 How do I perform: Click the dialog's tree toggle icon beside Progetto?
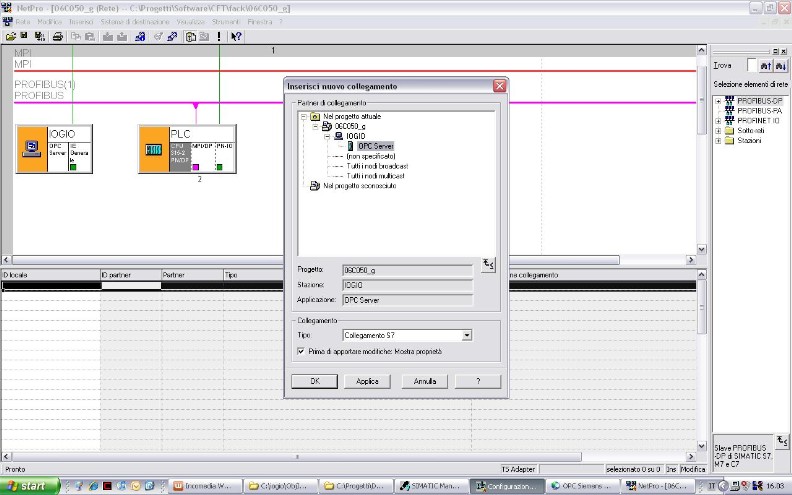click(488, 264)
